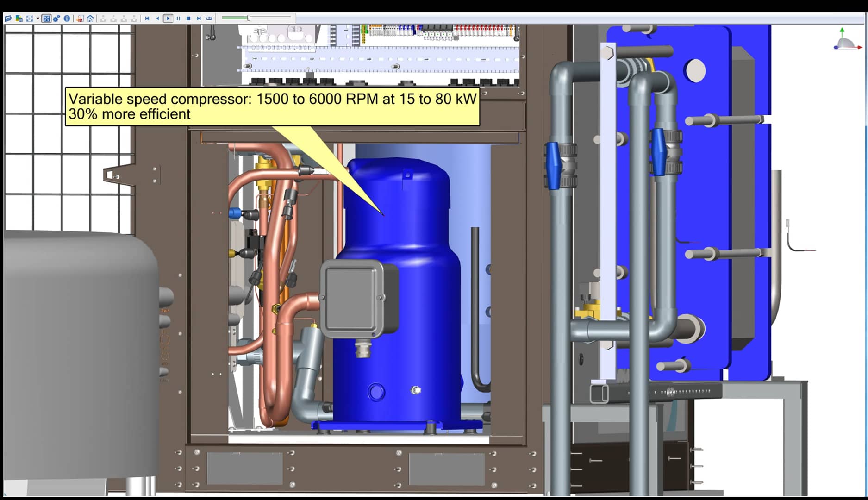Select the variable speed compressor callout
Image resolution: width=868 pixels, height=500 pixels.
[x=273, y=106]
